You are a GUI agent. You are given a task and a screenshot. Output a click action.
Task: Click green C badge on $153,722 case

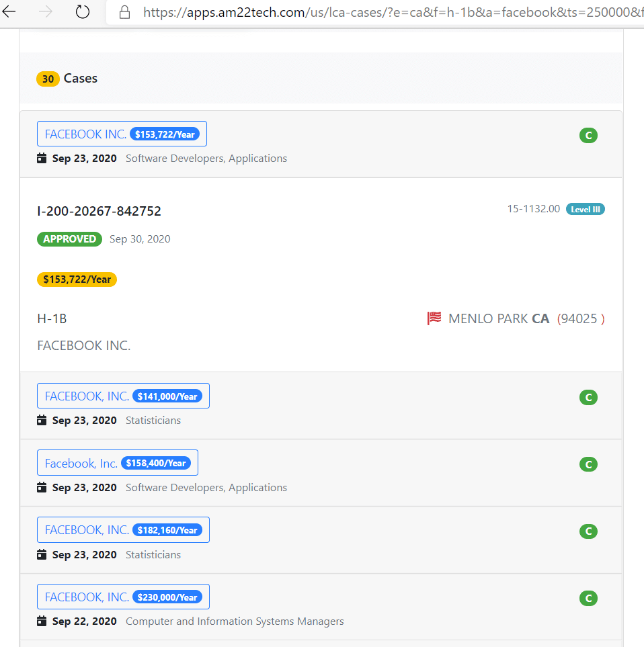tap(588, 135)
